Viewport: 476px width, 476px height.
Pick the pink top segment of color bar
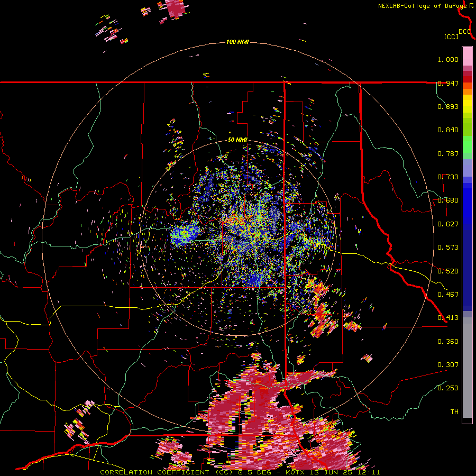pyautogui.click(x=467, y=57)
